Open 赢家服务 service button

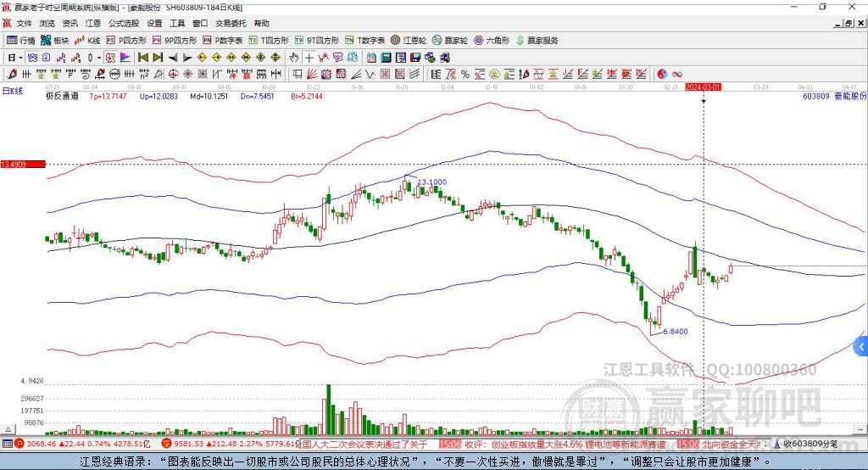coord(537,41)
